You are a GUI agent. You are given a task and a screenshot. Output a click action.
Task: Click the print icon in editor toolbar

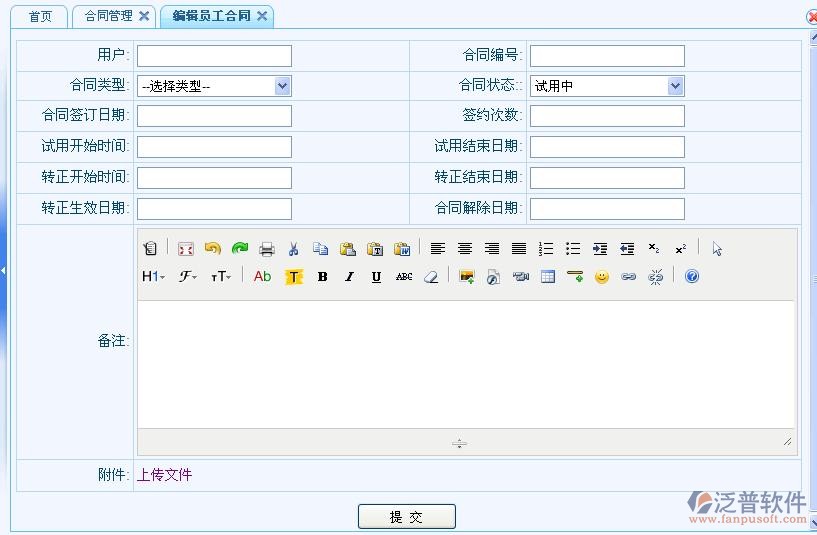267,249
